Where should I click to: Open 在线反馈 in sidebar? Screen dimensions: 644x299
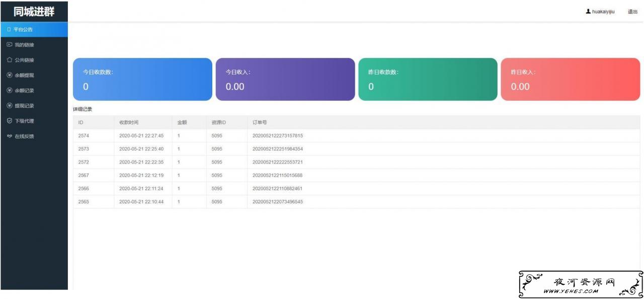click(x=34, y=136)
